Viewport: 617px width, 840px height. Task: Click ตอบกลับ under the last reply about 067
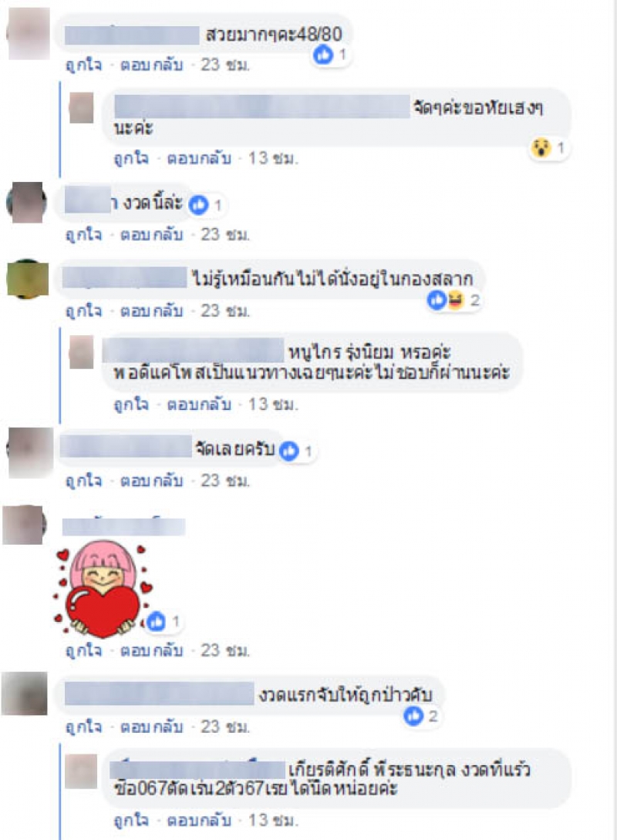click(200, 820)
